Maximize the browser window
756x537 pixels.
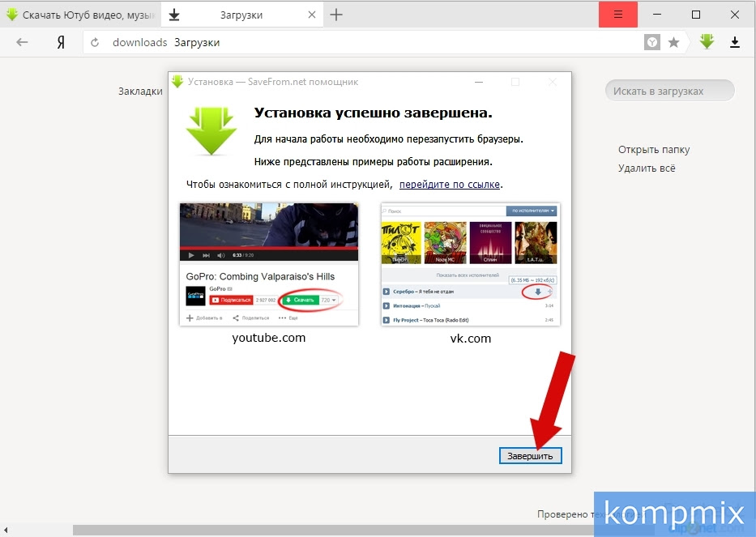click(696, 15)
